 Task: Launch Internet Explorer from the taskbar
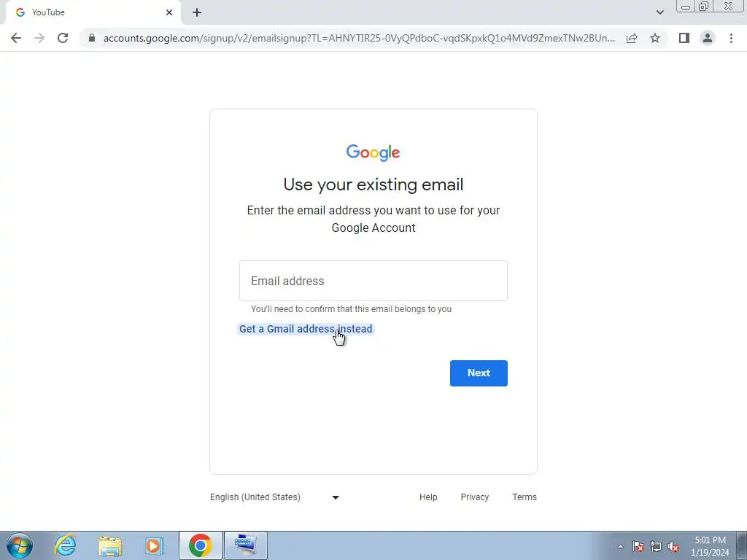pyautogui.click(x=65, y=545)
